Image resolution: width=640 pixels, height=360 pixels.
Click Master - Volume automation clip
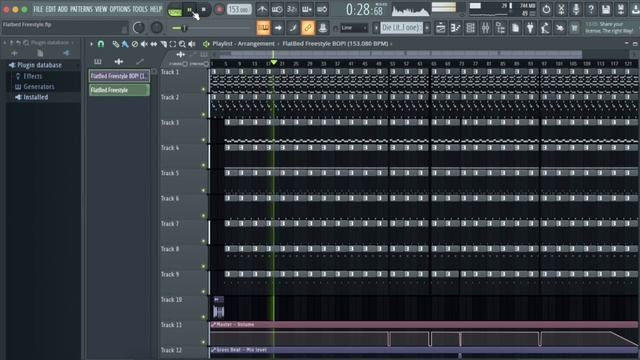point(423,324)
